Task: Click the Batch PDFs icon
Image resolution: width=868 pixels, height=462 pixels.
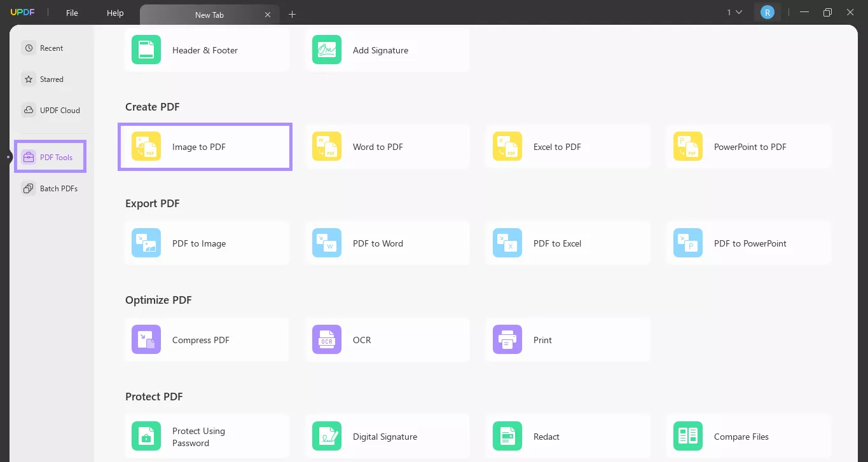Action: tap(29, 188)
